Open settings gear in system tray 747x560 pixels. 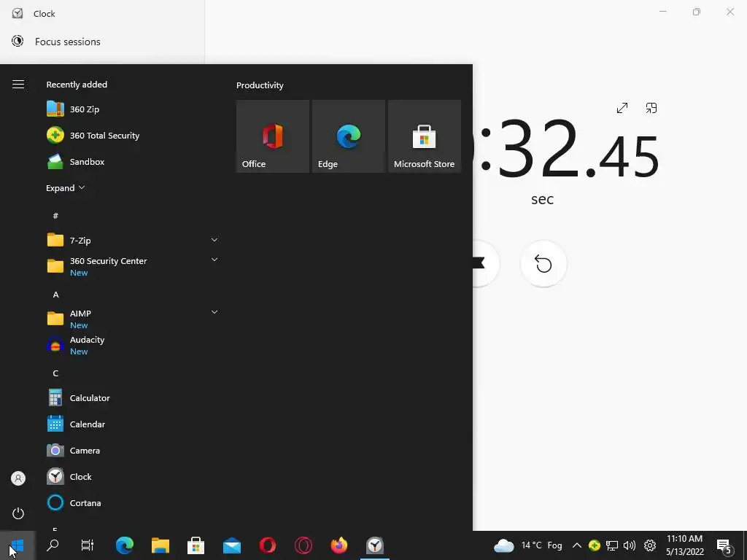[x=650, y=545]
